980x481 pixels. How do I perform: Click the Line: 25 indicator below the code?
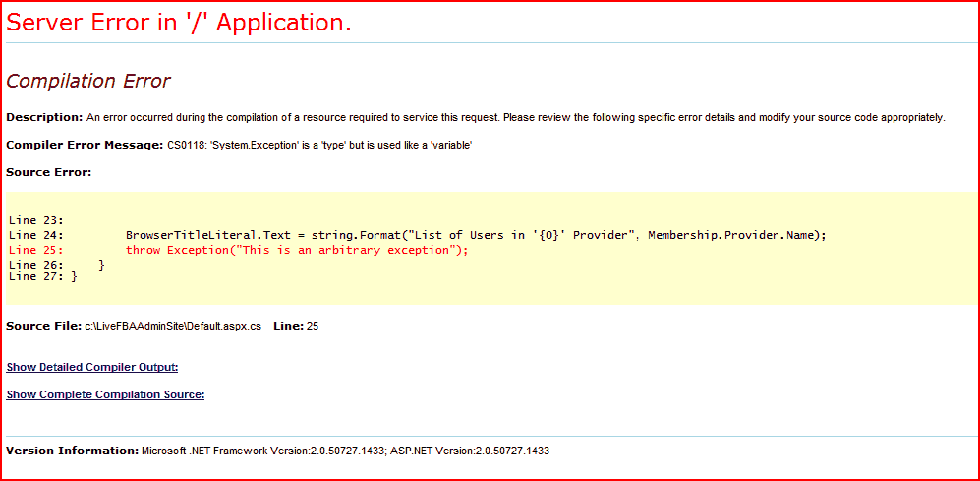295,326
